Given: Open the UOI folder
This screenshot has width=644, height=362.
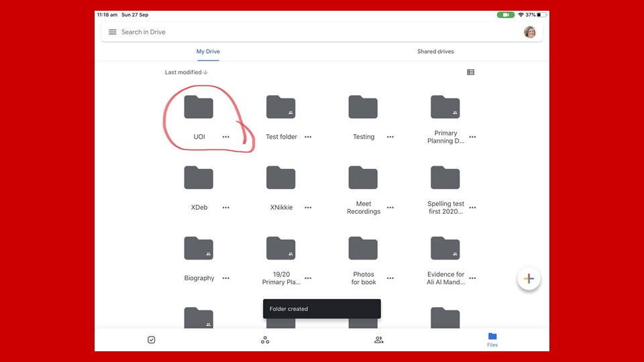Looking at the screenshot, I should point(199,108).
